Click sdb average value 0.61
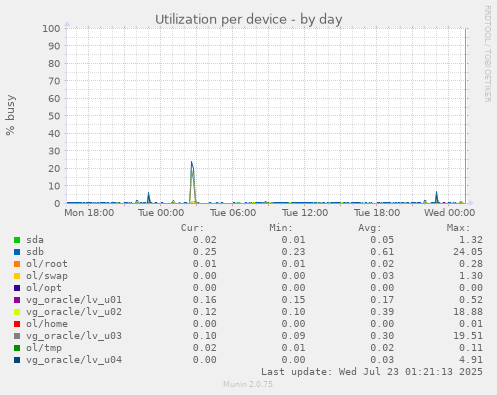This screenshot has width=497, height=395. (x=382, y=252)
